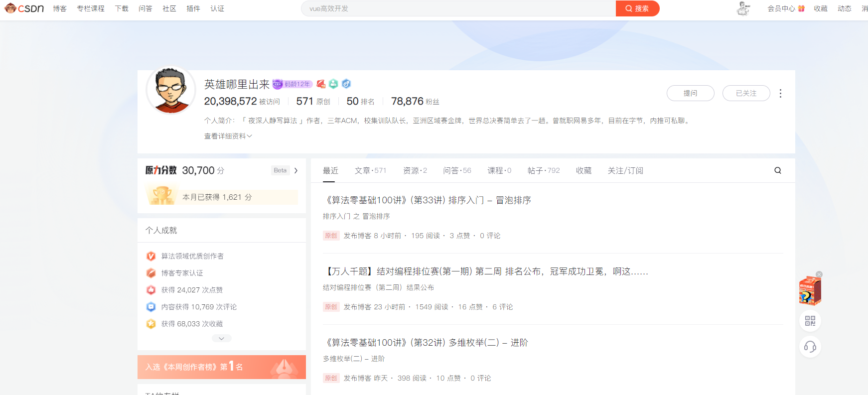Click the 提问 button

point(691,93)
